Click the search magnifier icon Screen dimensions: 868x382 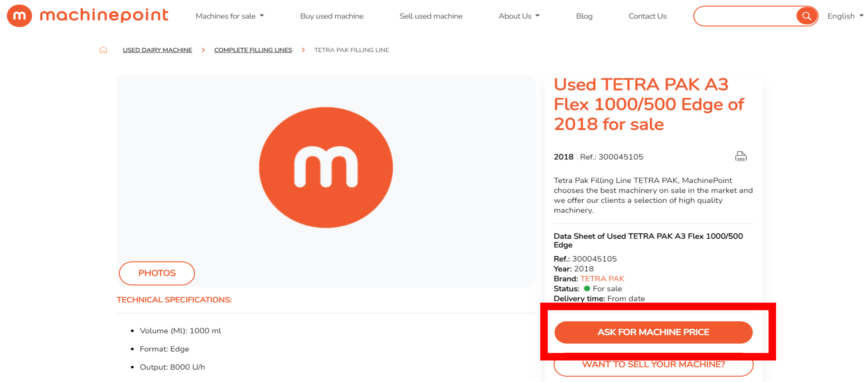point(807,16)
